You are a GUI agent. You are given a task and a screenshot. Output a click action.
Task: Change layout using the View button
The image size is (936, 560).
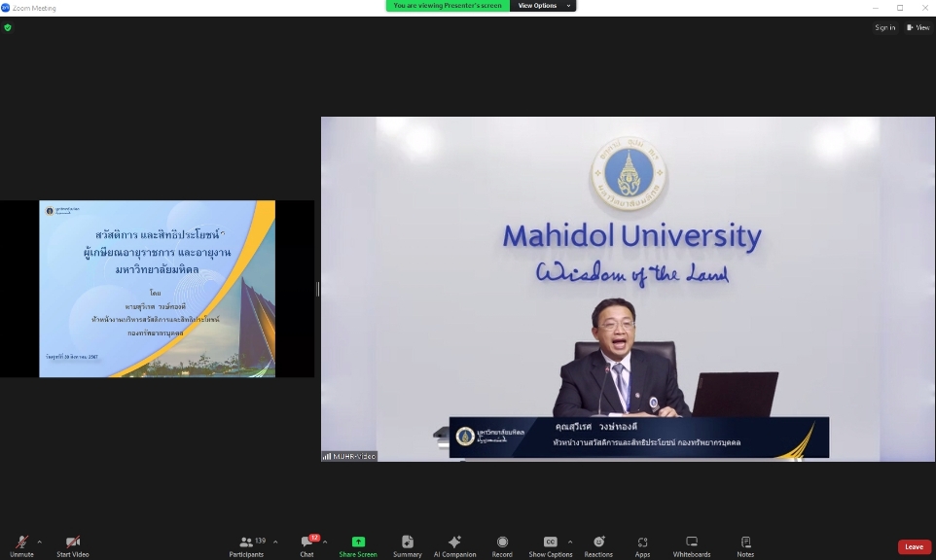tap(918, 27)
